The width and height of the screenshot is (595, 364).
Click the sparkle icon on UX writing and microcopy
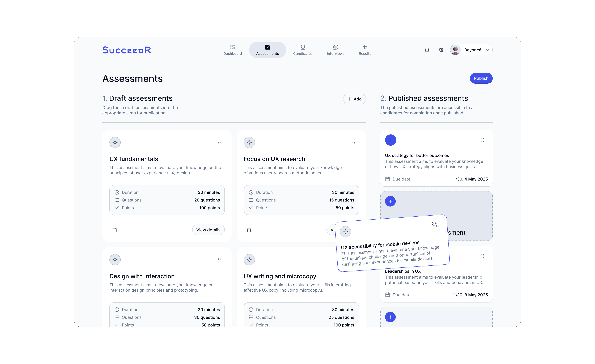(x=249, y=260)
